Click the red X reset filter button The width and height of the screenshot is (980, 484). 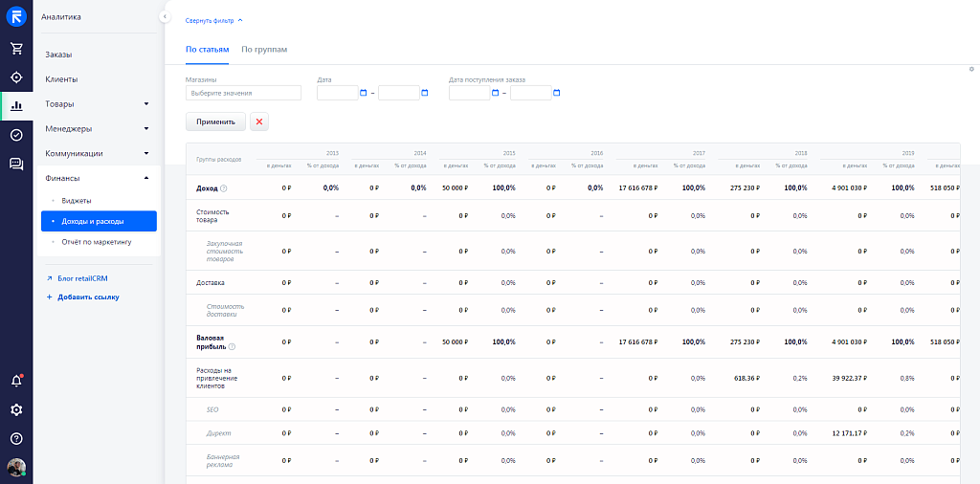tap(259, 121)
